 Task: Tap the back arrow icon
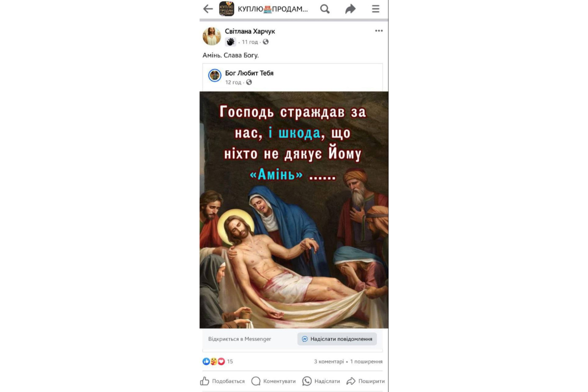click(208, 9)
